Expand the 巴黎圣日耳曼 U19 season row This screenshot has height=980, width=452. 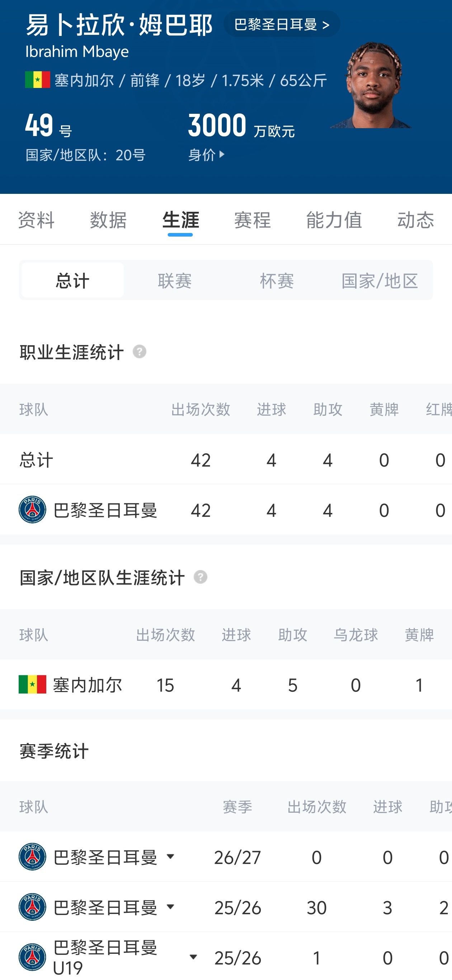tap(193, 957)
